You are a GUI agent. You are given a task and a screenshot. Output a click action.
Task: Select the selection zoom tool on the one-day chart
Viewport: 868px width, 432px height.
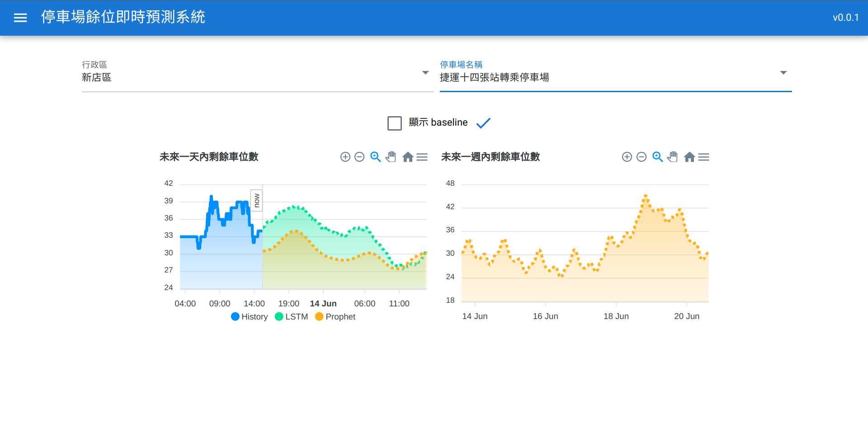click(x=376, y=157)
